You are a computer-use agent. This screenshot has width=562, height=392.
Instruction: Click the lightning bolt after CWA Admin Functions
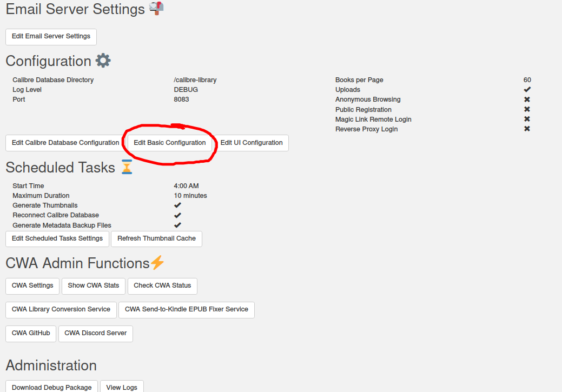(157, 263)
